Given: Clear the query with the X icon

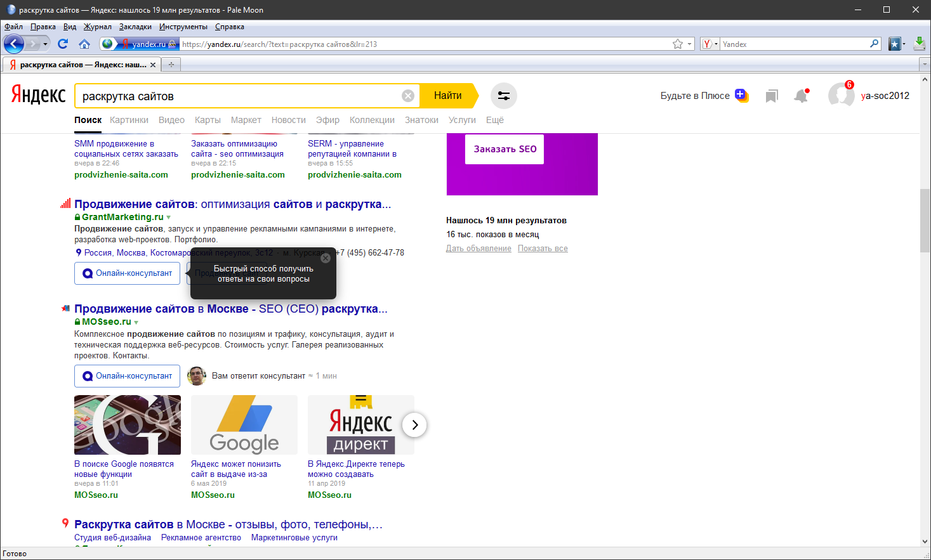Looking at the screenshot, I should [408, 96].
